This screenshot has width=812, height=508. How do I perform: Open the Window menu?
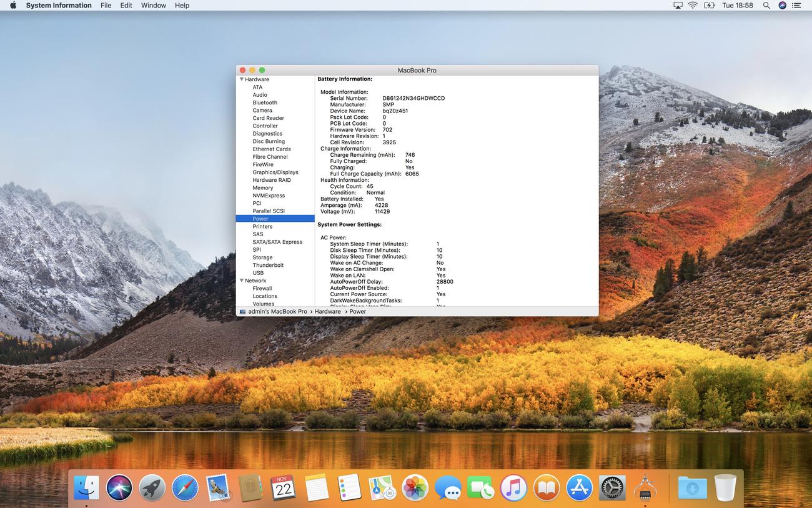tap(154, 5)
